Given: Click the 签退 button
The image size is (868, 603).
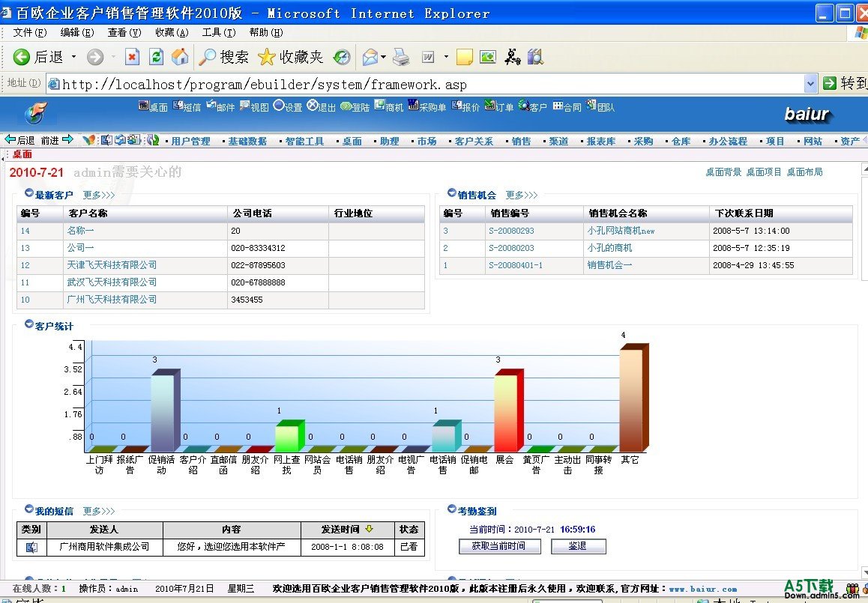Looking at the screenshot, I should (x=578, y=546).
